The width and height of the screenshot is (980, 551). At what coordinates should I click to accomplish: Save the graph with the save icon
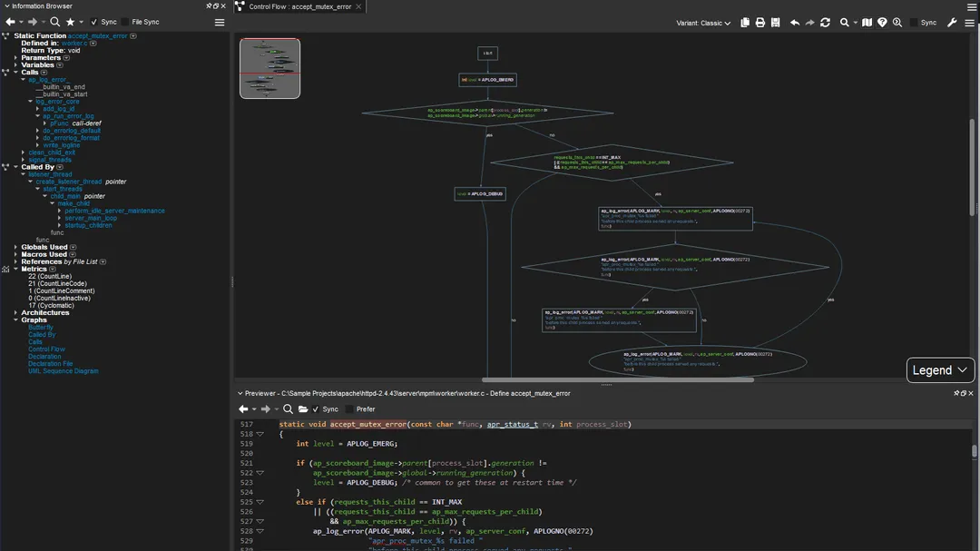pyautogui.click(x=774, y=22)
